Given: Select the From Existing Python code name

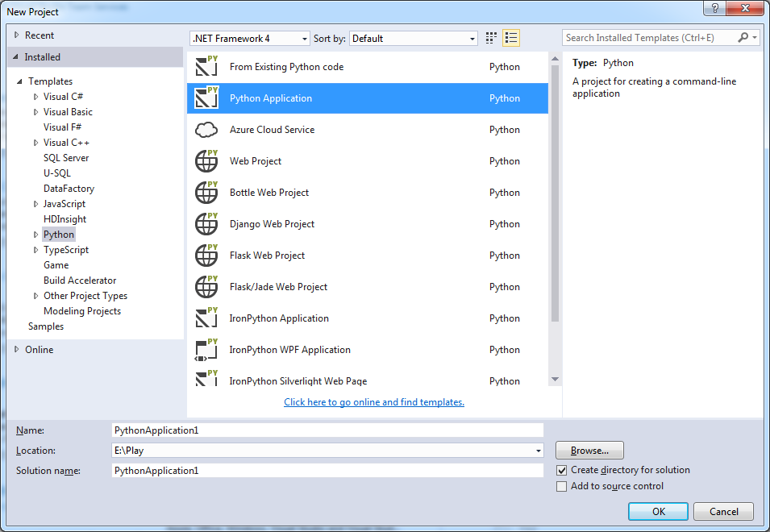Looking at the screenshot, I should [x=287, y=67].
